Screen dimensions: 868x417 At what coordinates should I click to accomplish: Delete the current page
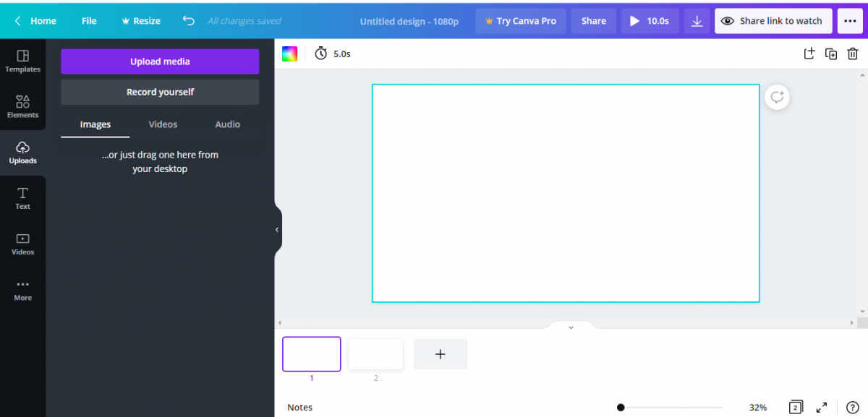click(x=853, y=53)
